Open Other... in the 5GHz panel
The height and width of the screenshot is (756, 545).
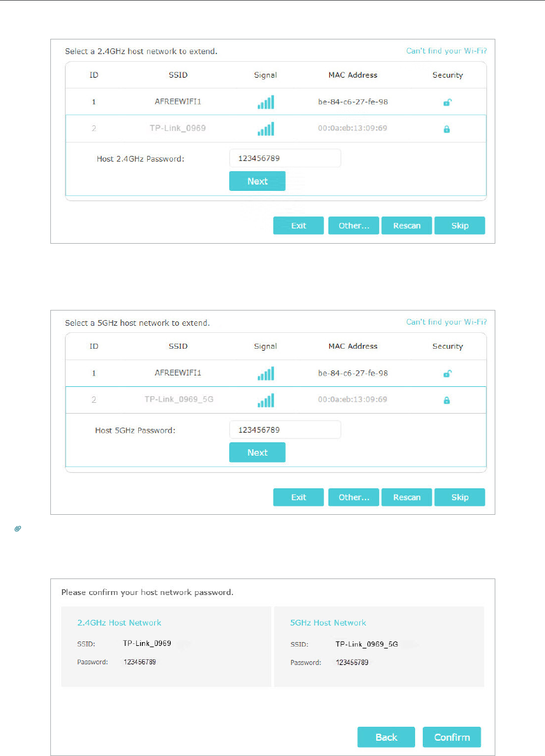(x=353, y=497)
